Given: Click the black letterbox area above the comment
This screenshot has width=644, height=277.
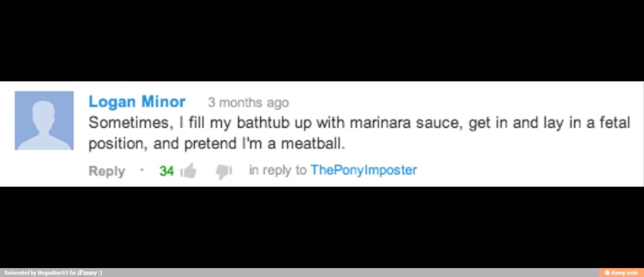Looking at the screenshot, I should (322, 40).
